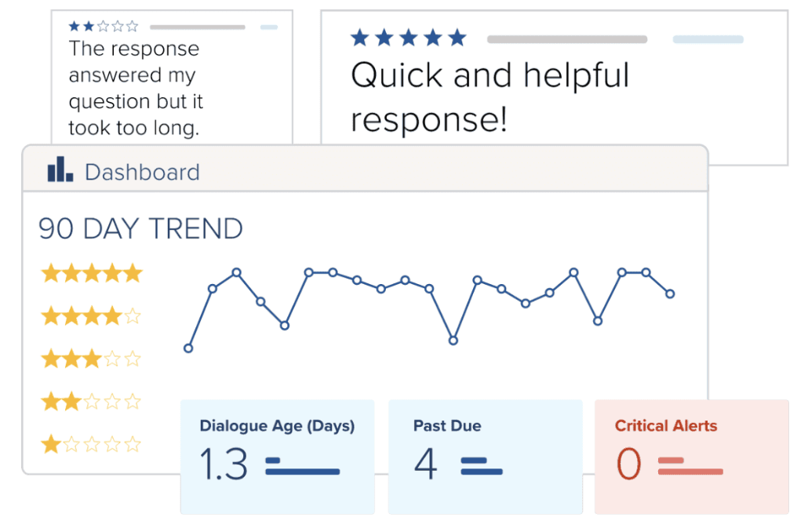Open the Past Due card
The height and width of the screenshot is (532, 808).
pyautogui.click(x=485, y=457)
